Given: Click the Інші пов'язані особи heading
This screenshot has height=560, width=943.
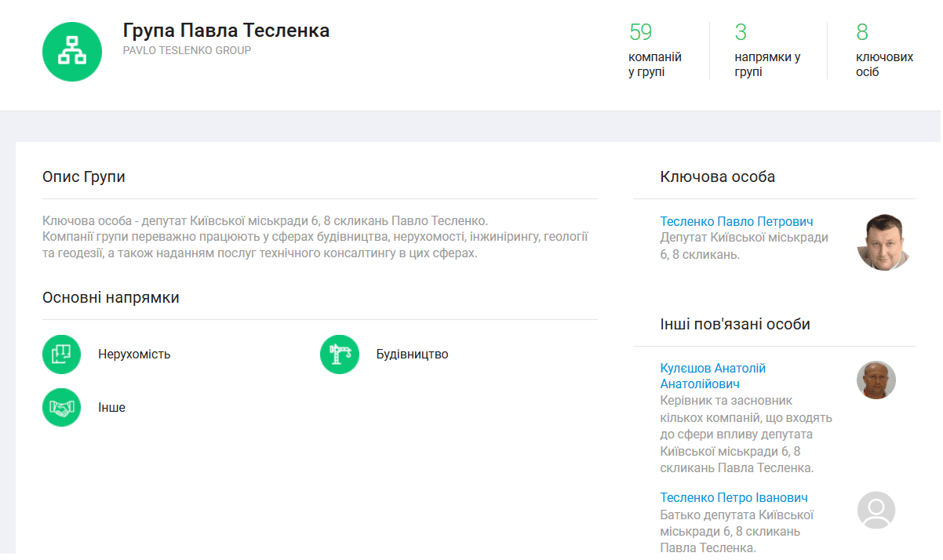Looking at the screenshot, I should click(x=735, y=325).
